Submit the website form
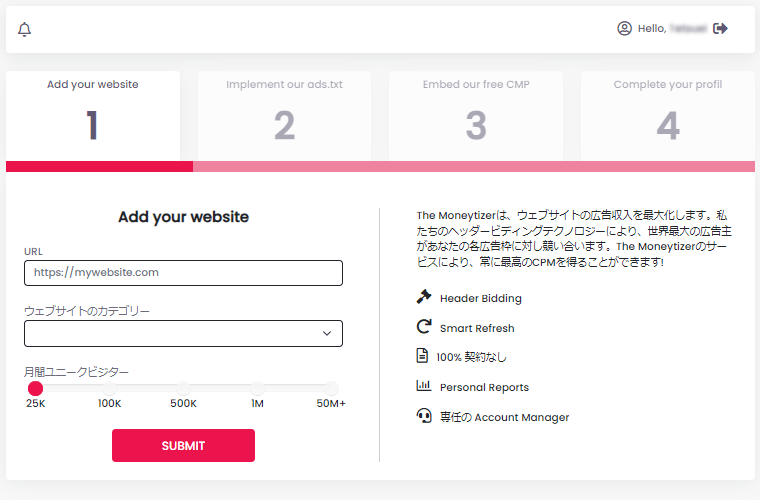Viewport: 760px width, 500px height. [x=183, y=445]
